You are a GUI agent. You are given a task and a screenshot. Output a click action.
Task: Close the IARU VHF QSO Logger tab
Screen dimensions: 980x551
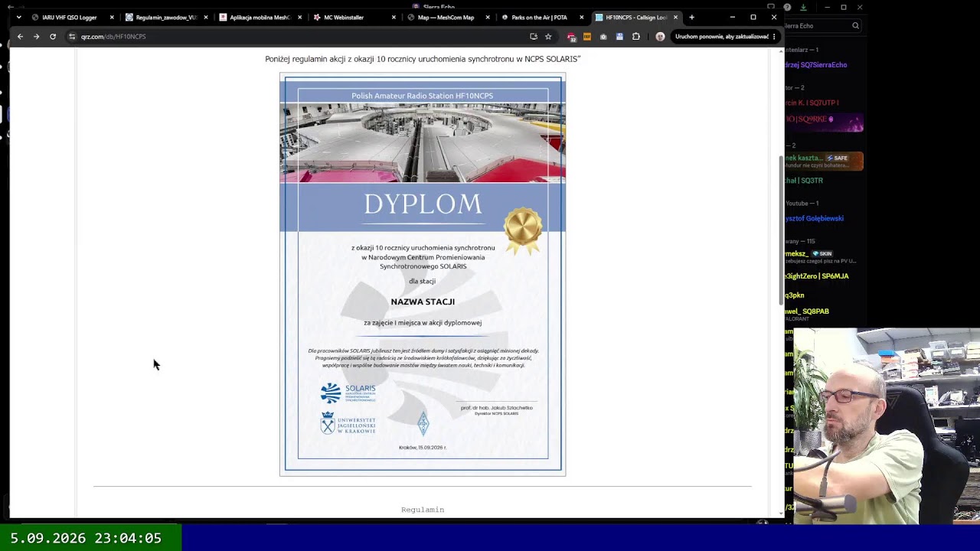pos(112,18)
